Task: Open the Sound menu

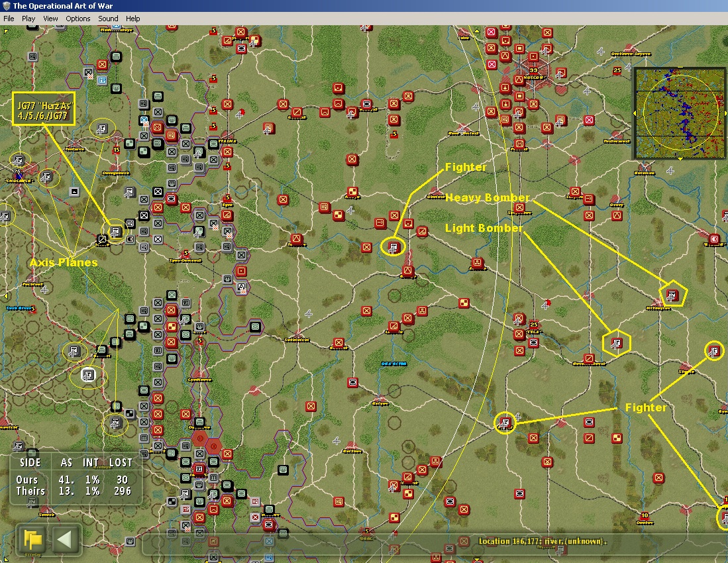Action: [x=108, y=19]
